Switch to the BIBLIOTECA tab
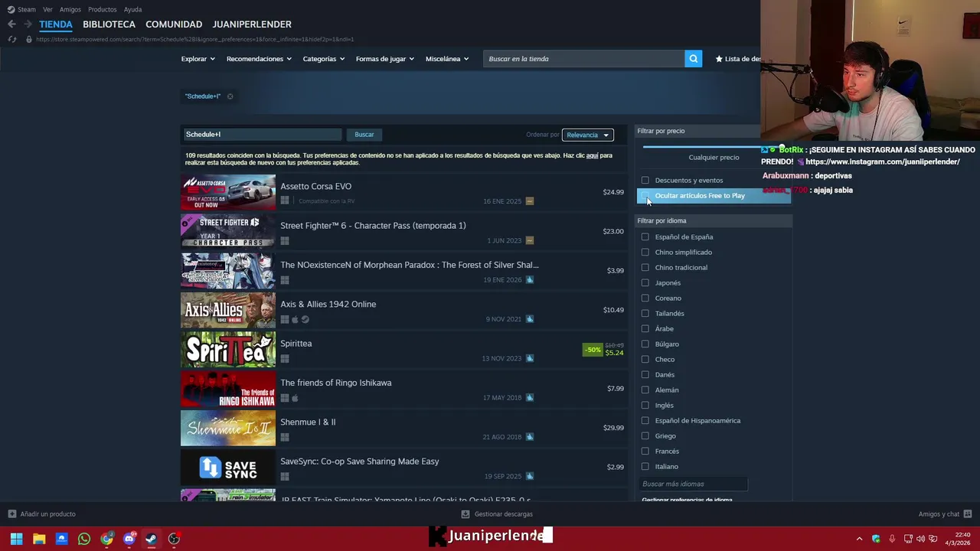This screenshot has height=551, width=980. pos(109,24)
